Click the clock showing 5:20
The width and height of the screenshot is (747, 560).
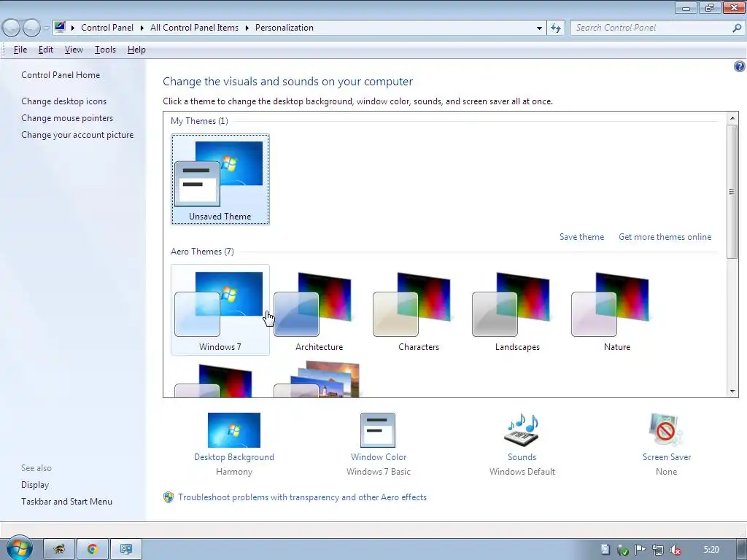coord(711,550)
